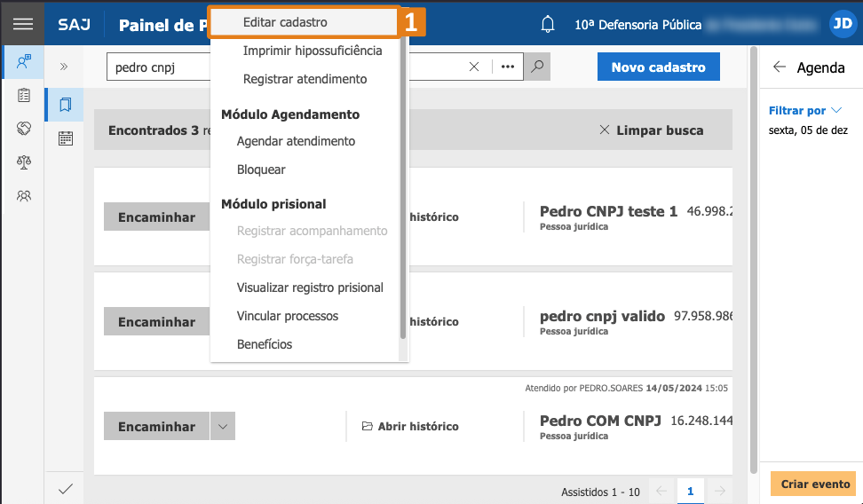Open search options ellipsis menu
Viewport: 863px width, 504px height.
click(508, 67)
